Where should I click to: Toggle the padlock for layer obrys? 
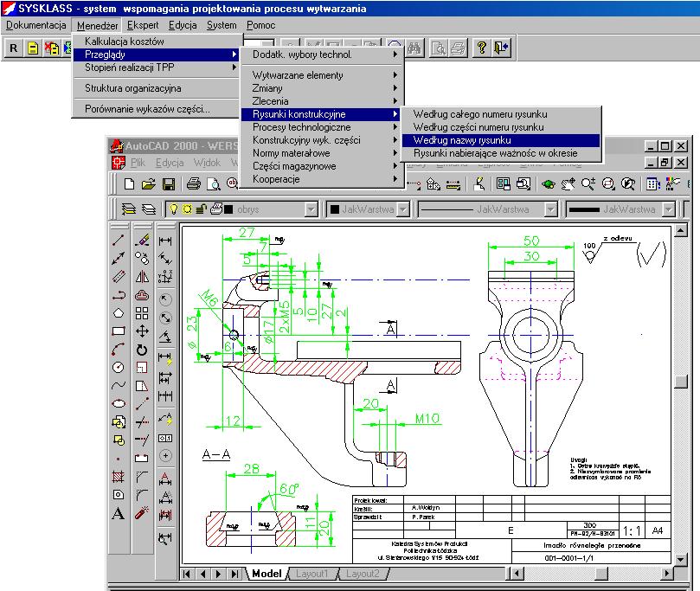[202, 209]
